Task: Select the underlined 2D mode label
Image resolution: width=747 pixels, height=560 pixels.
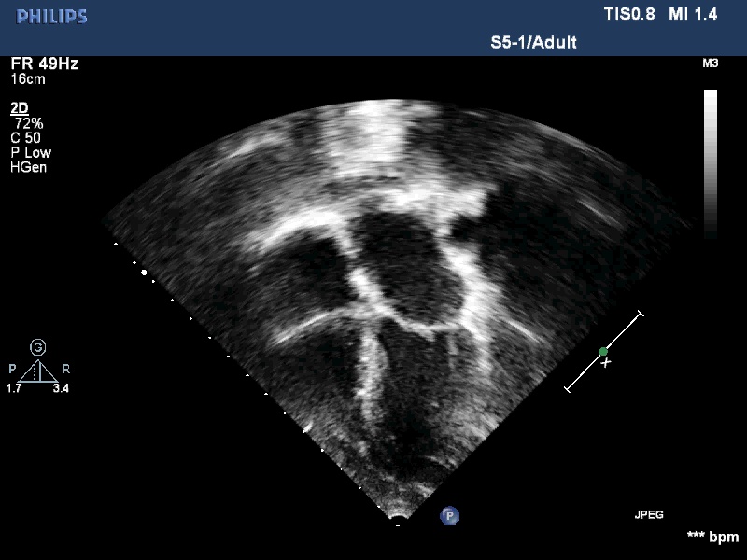Action: click(x=20, y=108)
